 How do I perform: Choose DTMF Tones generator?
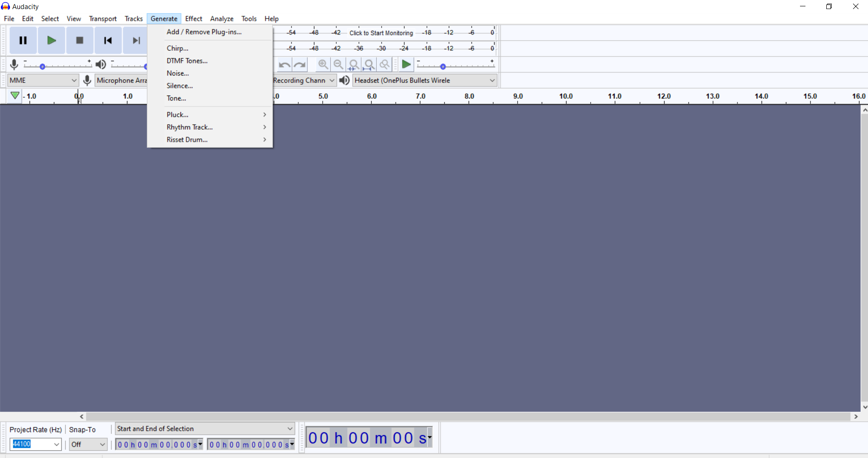(x=210, y=61)
